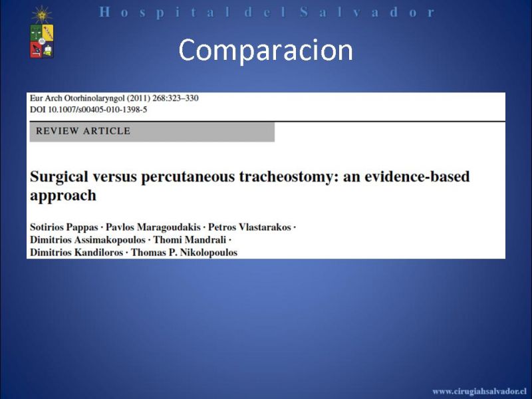
Task: Click the author name Petros Vlastarakos
Action: 249,227
